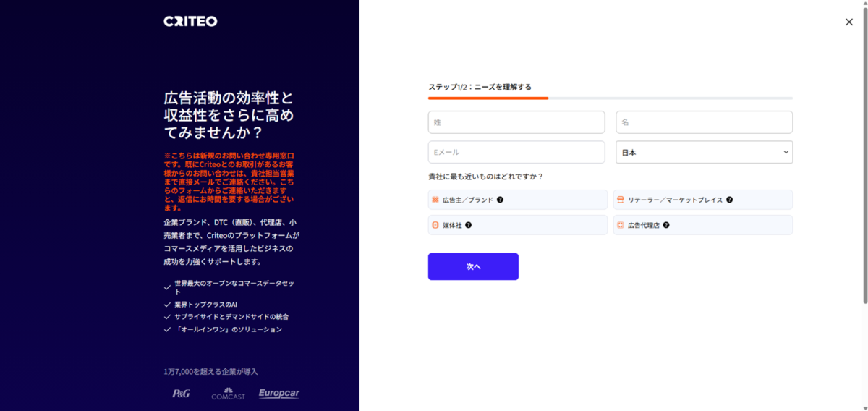Open the country dropdown showing 日本

click(705, 152)
